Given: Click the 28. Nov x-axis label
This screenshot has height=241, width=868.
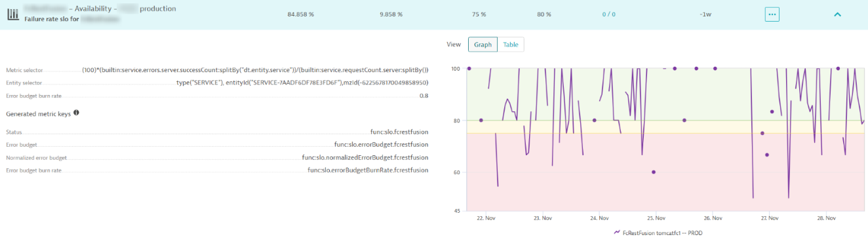Looking at the screenshot, I should pos(827,218).
